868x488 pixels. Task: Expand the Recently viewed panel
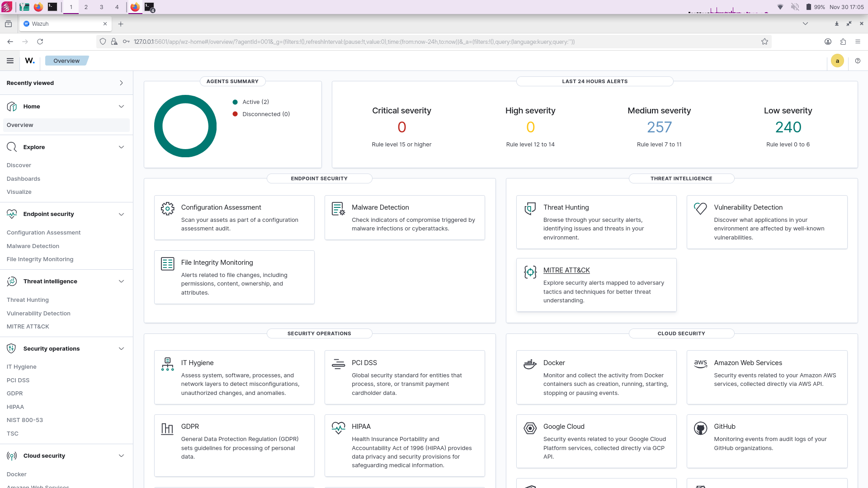point(121,83)
